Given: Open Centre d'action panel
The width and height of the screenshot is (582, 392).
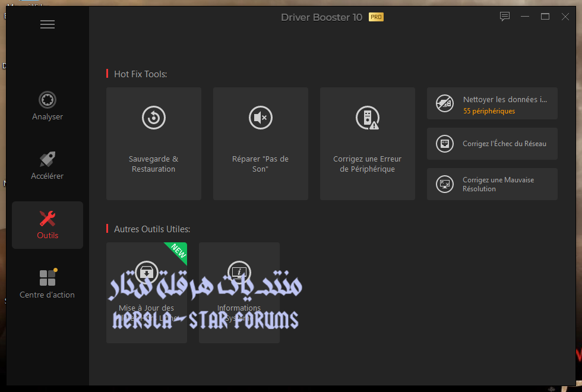Looking at the screenshot, I should point(48,284).
